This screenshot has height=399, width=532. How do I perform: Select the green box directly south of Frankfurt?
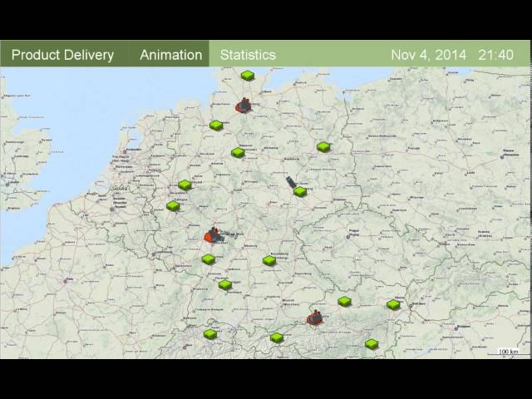[209, 259]
